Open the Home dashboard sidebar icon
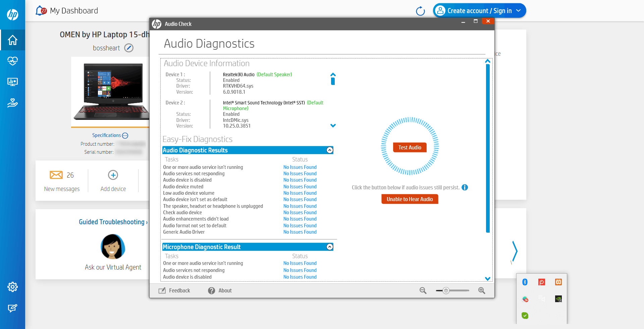This screenshot has width=644, height=329. [x=12, y=40]
